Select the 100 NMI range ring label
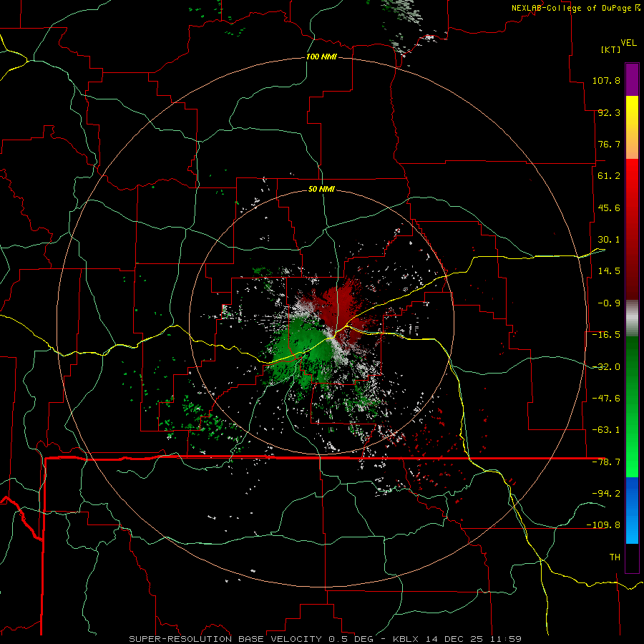This screenshot has height=644, width=644. (x=321, y=57)
